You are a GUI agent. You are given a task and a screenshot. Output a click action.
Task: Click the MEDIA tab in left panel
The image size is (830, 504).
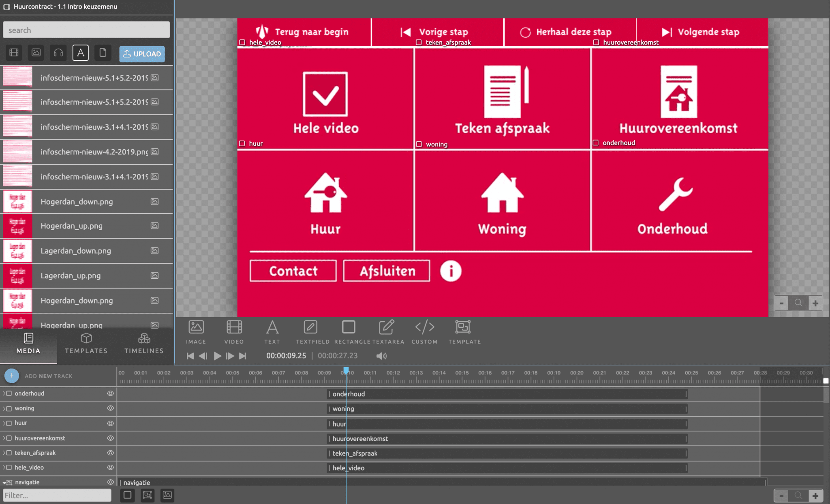tap(28, 344)
